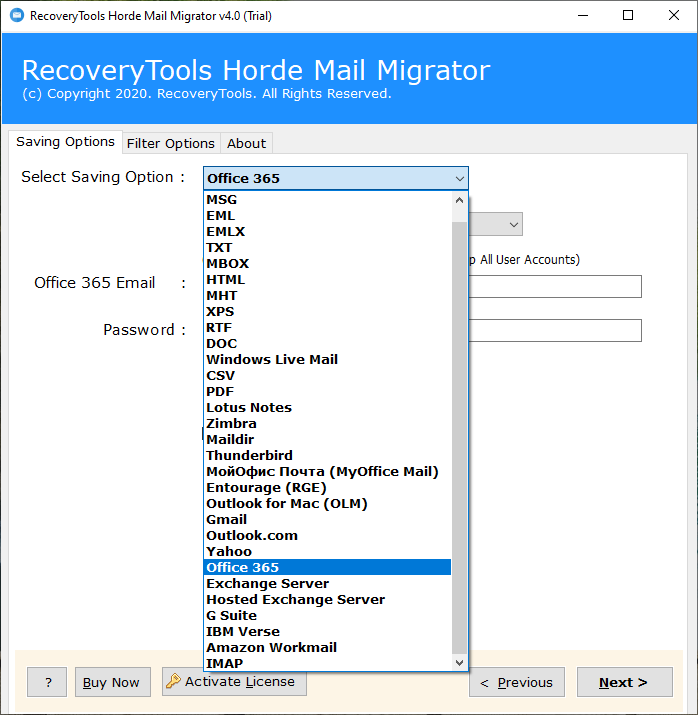
Task: Pick Thunderbird as saving option
Action: click(327, 455)
